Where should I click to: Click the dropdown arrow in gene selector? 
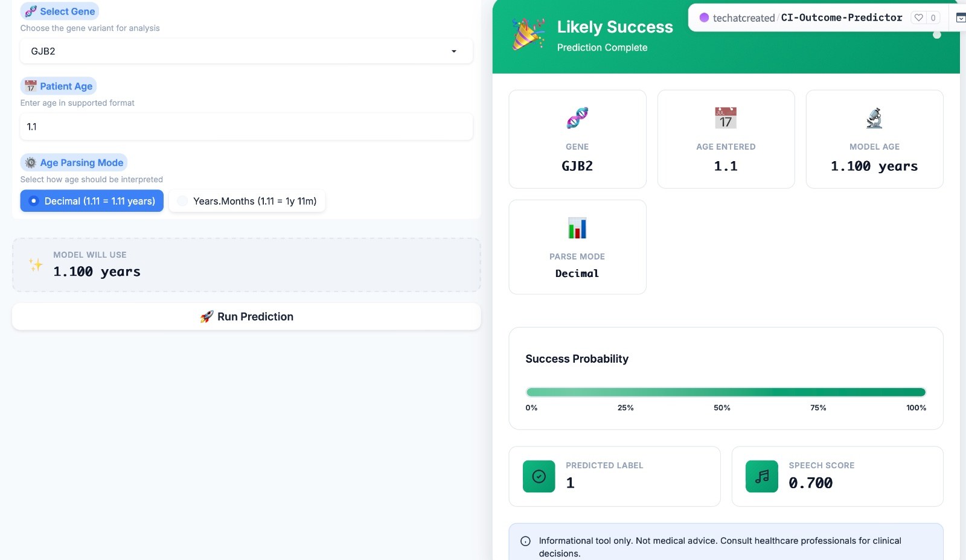[454, 51]
